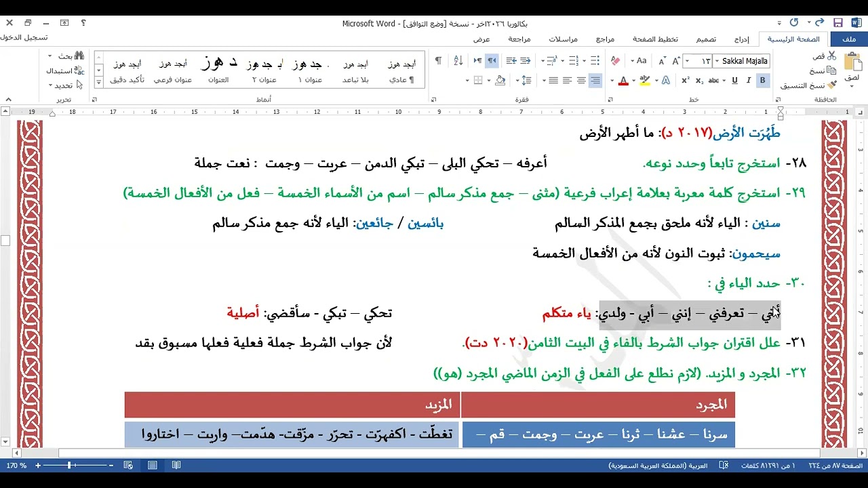Click the Shading paint bucket icon

[x=500, y=81]
